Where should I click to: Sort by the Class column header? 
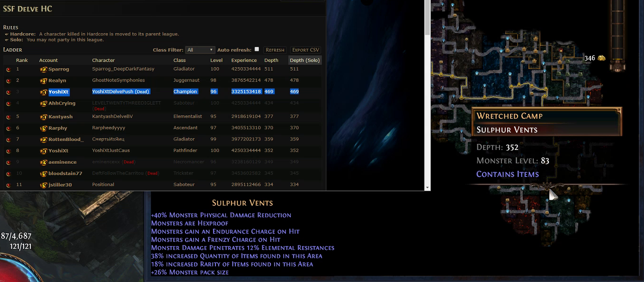coord(179,60)
